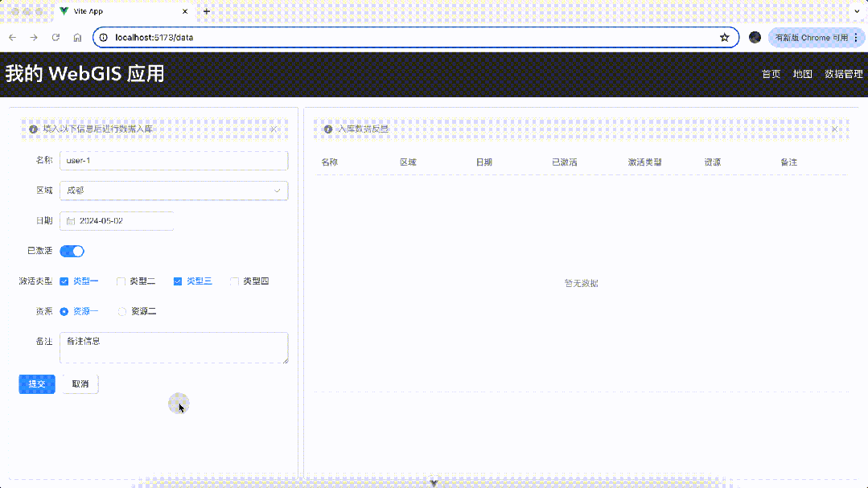Uncheck the 类型三 checkbox
The width and height of the screenshot is (868, 488).
pyautogui.click(x=178, y=281)
